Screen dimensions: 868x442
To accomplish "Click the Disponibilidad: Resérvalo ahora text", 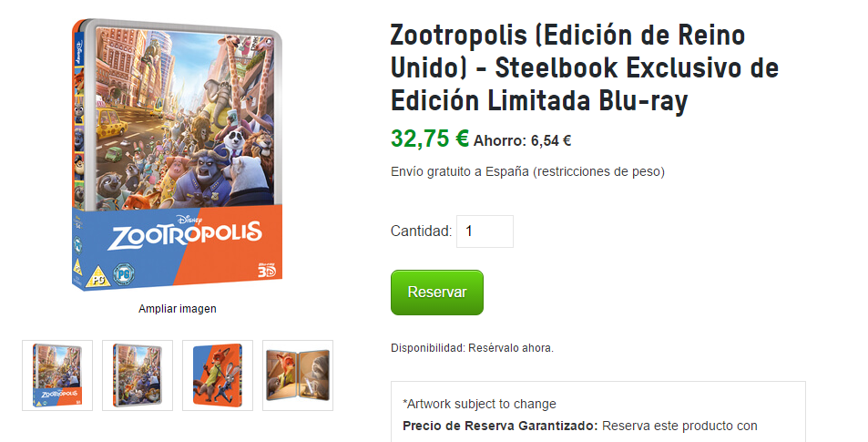I will (x=472, y=348).
